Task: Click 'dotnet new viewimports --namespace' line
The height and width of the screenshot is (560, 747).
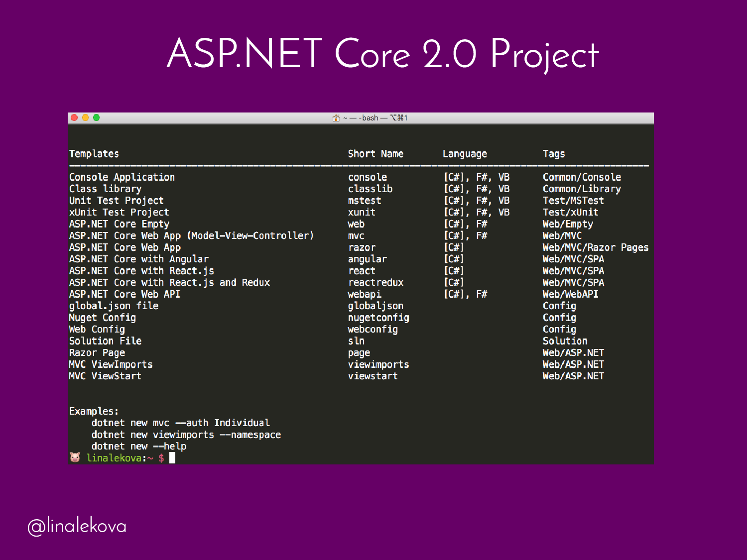Action: [186, 435]
